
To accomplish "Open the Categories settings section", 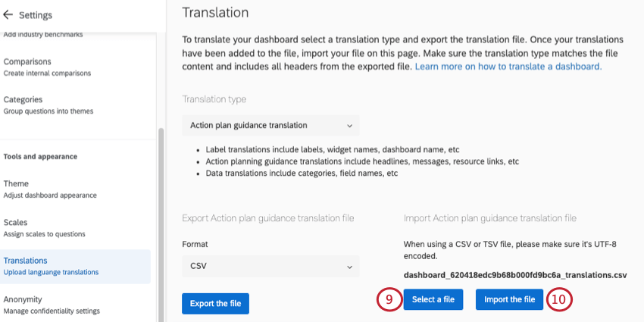I will pyautogui.click(x=23, y=99).
